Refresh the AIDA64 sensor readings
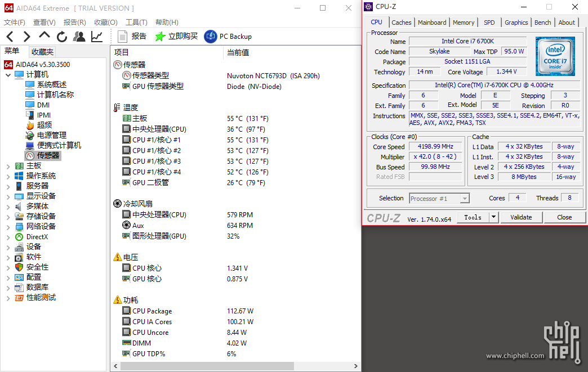 coord(62,37)
